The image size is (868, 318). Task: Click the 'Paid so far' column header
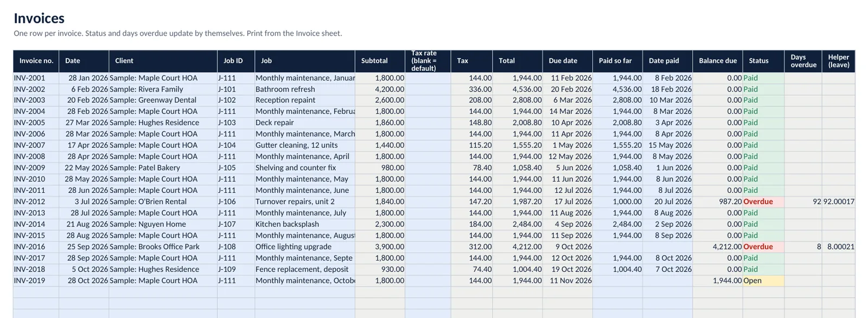(617, 61)
